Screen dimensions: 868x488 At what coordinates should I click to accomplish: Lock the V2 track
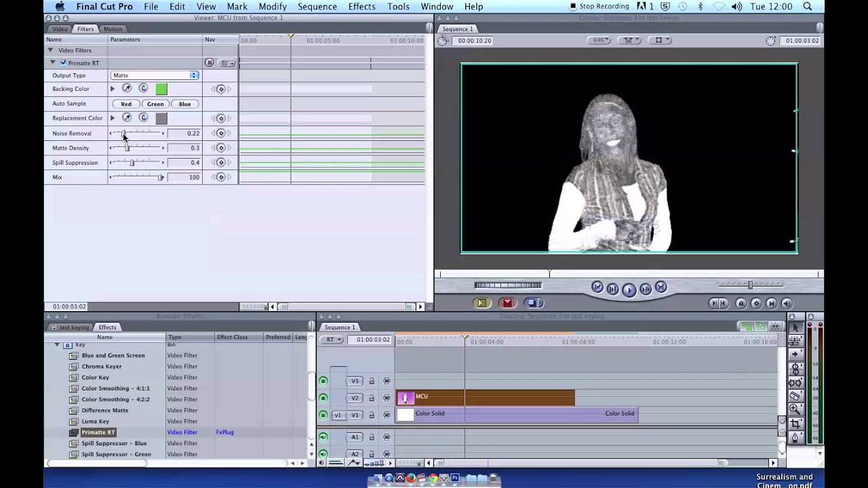coord(372,399)
